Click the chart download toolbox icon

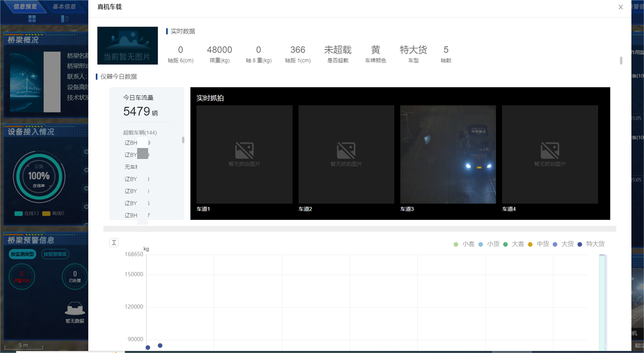pyautogui.click(x=114, y=242)
